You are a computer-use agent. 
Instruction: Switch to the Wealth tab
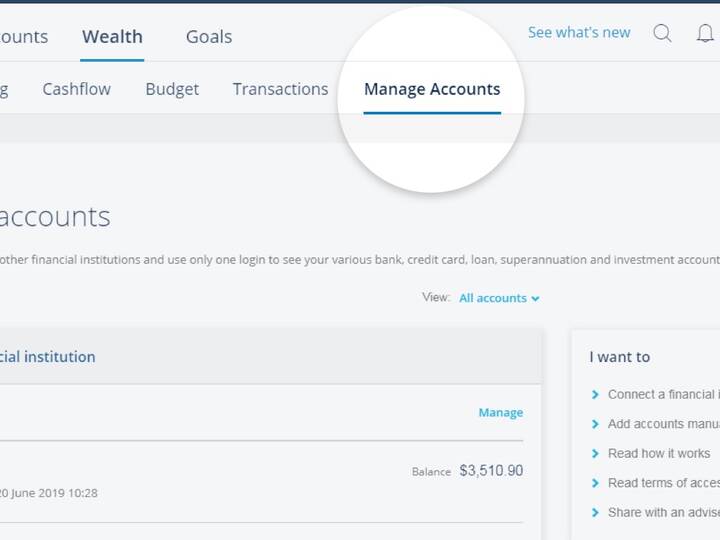112,37
